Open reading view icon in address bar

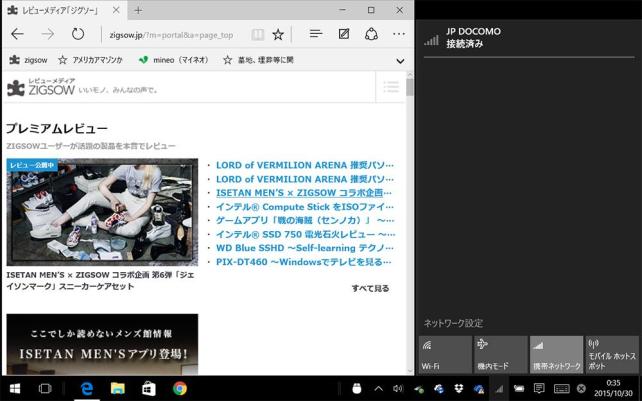tap(258, 34)
